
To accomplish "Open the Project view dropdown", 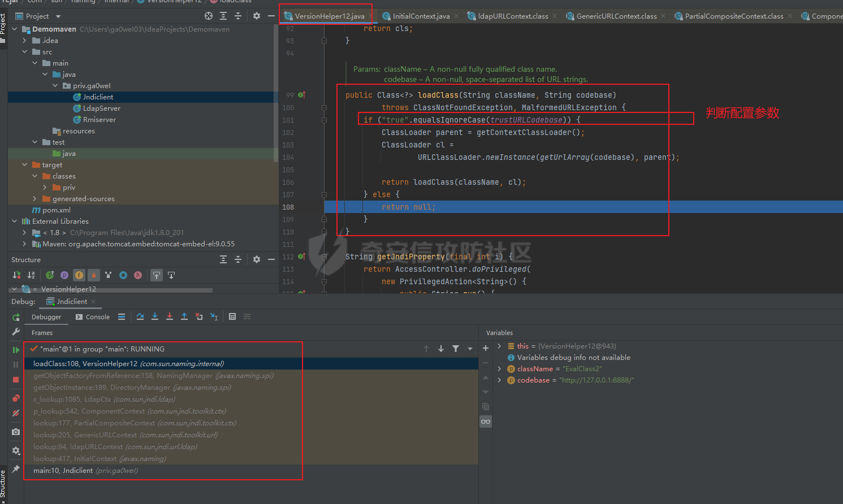I will pos(58,16).
